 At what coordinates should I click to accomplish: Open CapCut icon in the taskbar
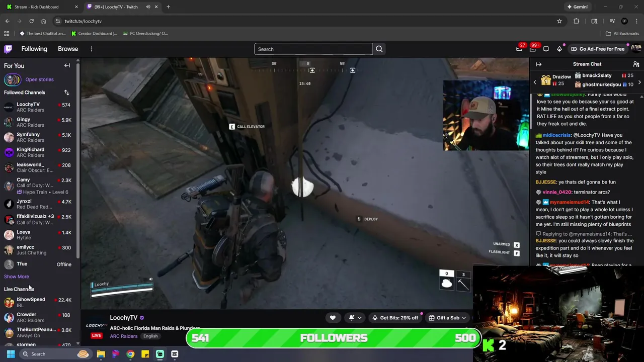(175, 354)
